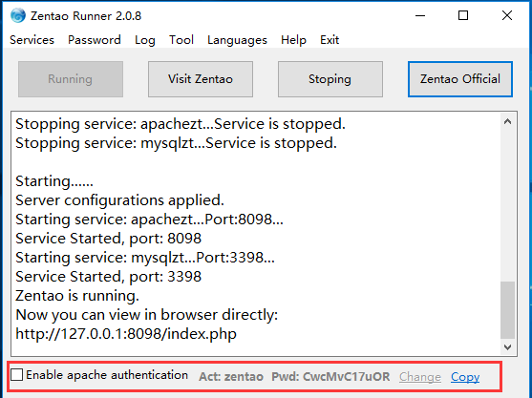Click the Stoping button

(x=330, y=79)
